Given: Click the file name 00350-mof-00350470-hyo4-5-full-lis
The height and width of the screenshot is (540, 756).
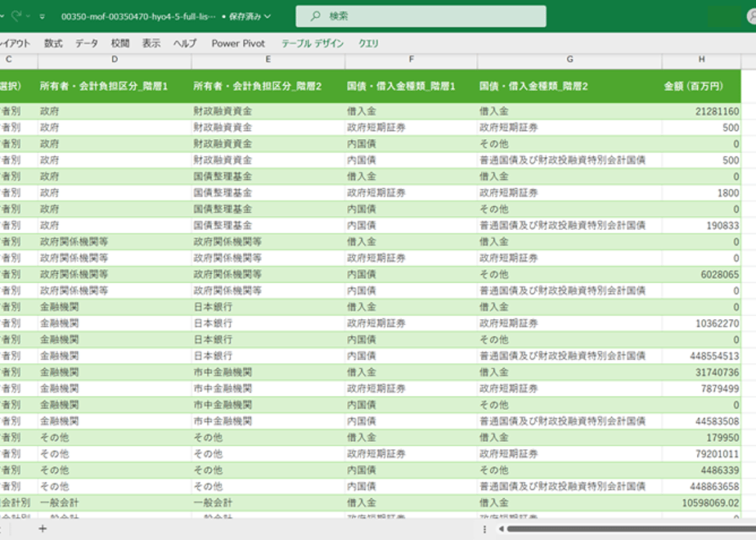Looking at the screenshot, I should (x=138, y=16).
